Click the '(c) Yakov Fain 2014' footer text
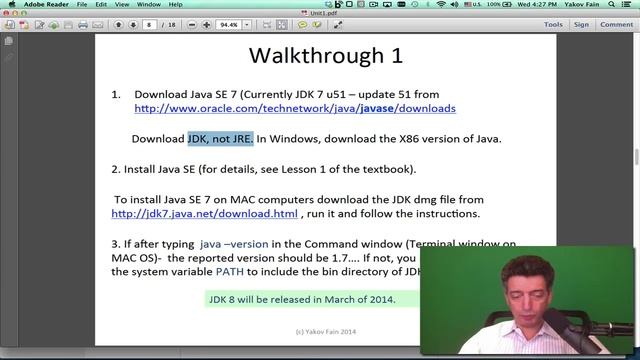The height and width of the screenshot is (360, 640). click(x=326, y=332)
